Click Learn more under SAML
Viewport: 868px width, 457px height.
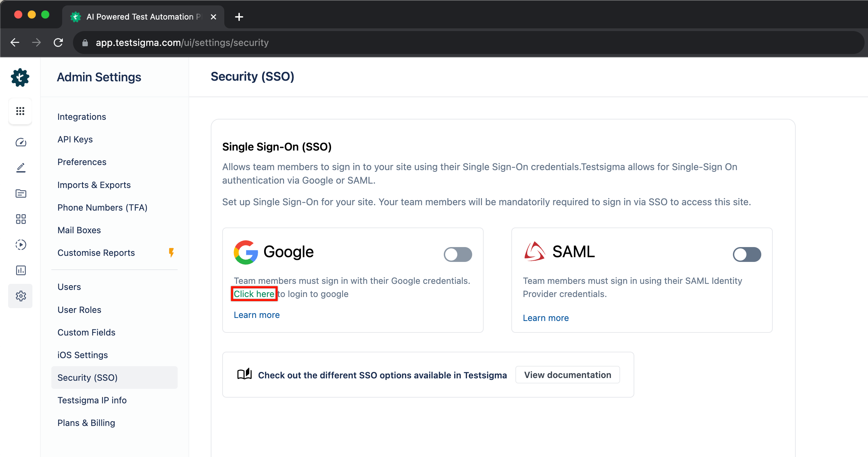pyautogui.click(x=546, y=318)
